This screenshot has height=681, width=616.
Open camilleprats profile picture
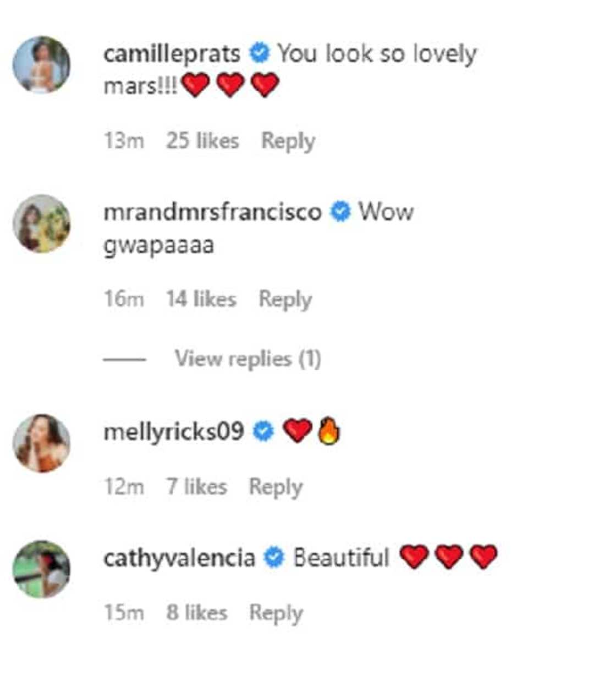(x=41, y=65)
